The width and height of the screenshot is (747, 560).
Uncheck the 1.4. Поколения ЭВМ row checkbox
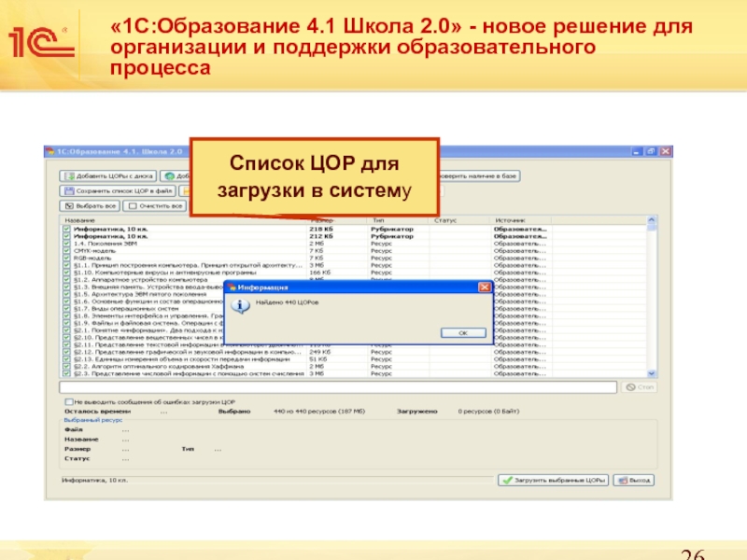pyautogui.click(x=66, y=244)
